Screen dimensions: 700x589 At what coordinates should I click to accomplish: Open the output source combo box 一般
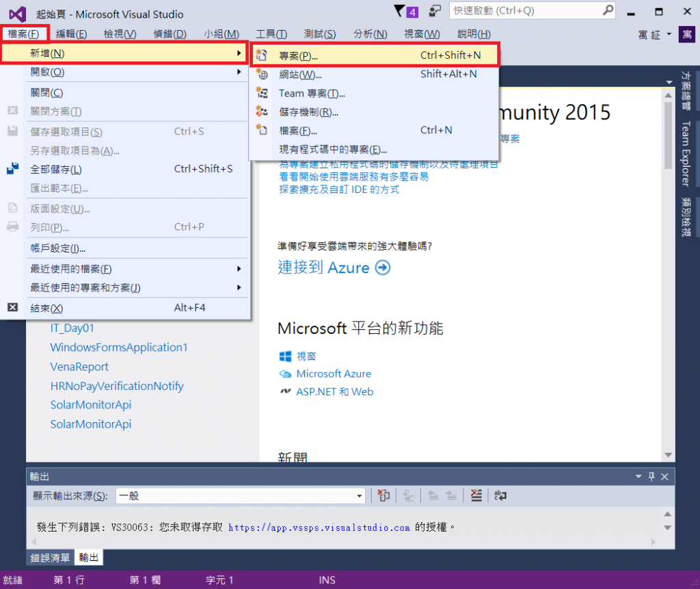pyautogui.click(x=240, y=495)
